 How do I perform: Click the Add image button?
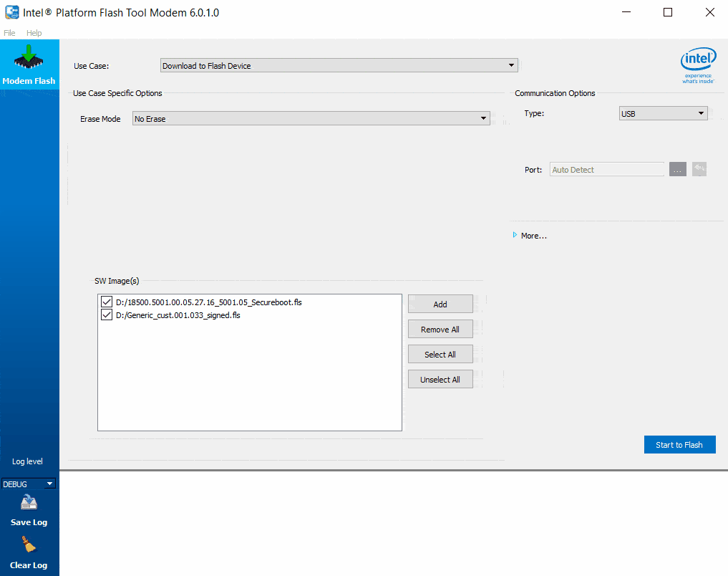(x=440, y=304)
